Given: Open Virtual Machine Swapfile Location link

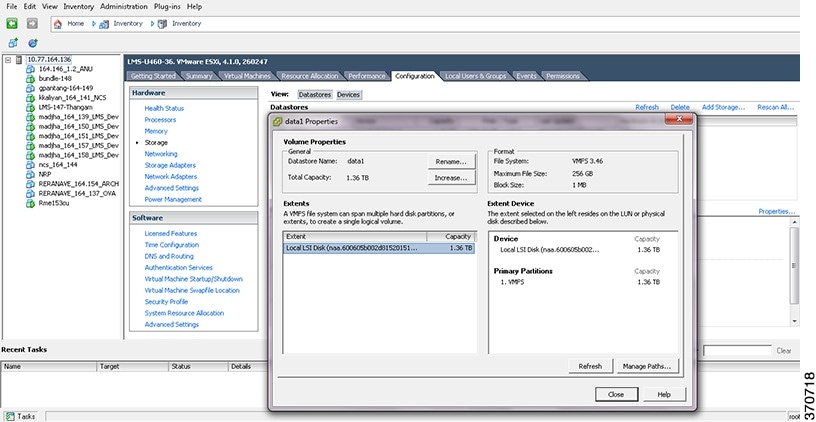Looking at the screenshot, I should pyautogui.click(x=192, y=290).
